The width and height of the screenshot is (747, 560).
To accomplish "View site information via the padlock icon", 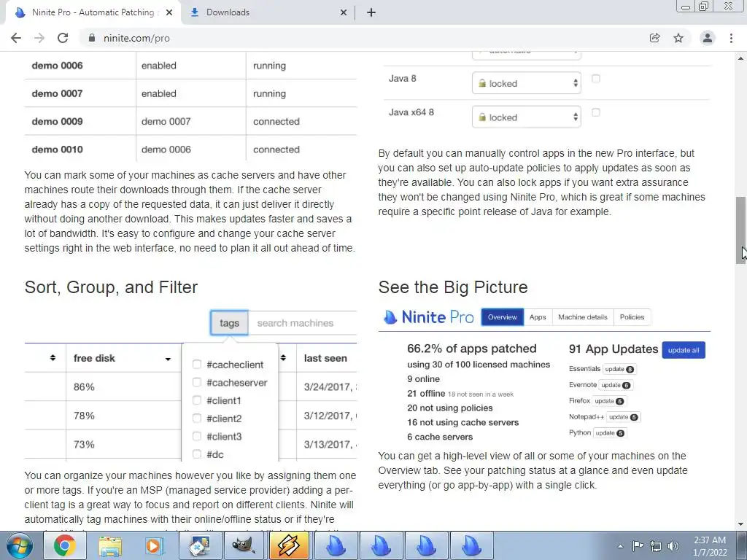I will [x=92, y=38].
